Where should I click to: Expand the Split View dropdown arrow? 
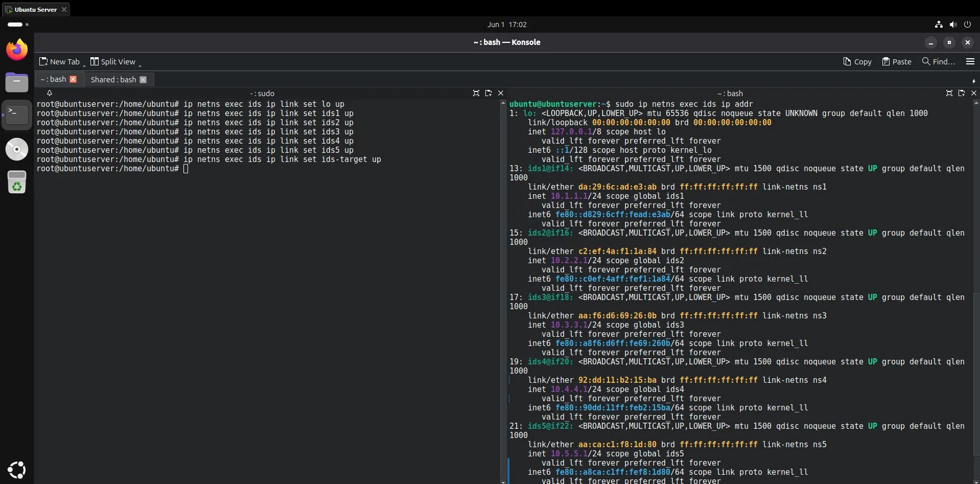click(x=139, y=65)
